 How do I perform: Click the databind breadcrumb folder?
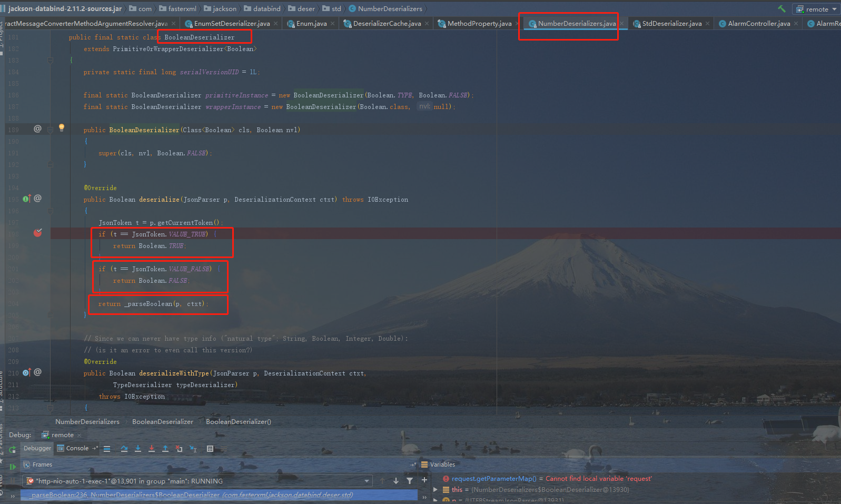pyautogui.click(x=262, y=8)
